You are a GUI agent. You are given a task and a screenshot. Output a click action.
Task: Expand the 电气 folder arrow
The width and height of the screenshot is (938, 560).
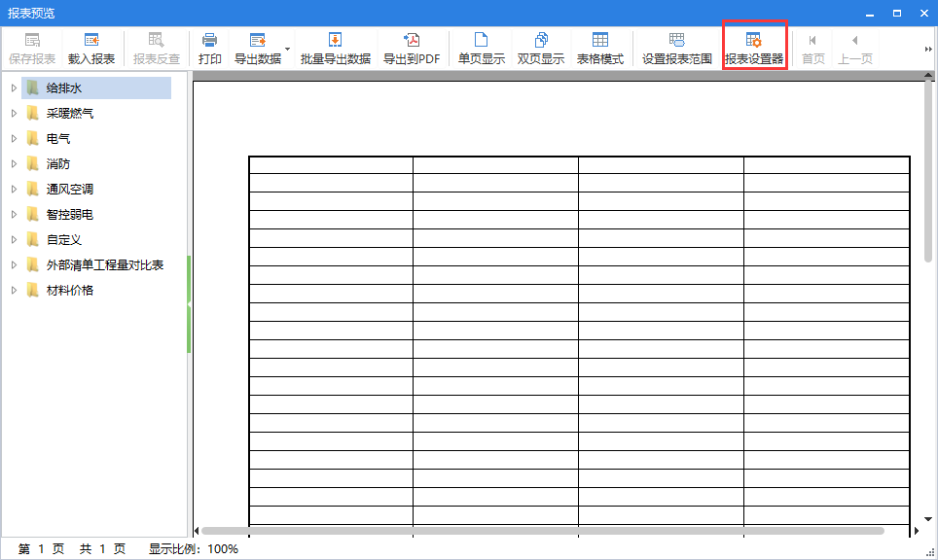[14, 139]
